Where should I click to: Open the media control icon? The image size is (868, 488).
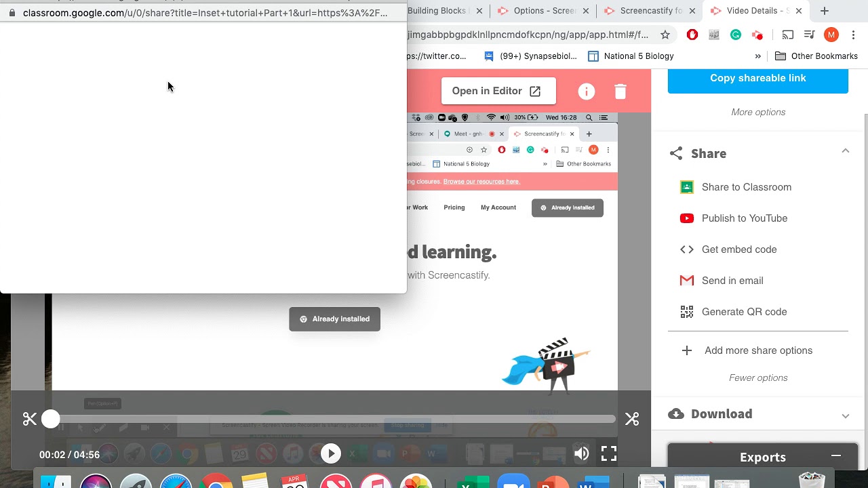pyautogui.click(x=810, y=35)
